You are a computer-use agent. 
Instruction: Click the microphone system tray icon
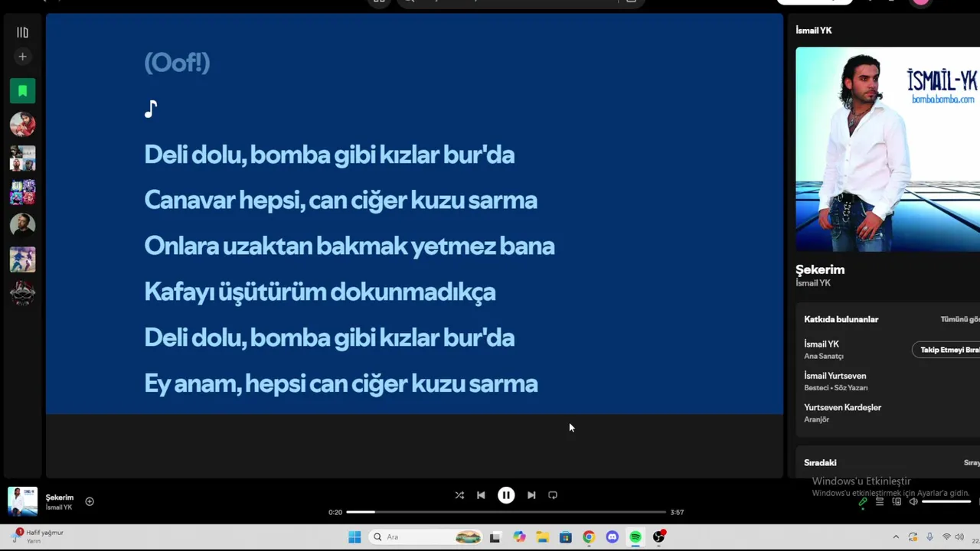[929, 537]
